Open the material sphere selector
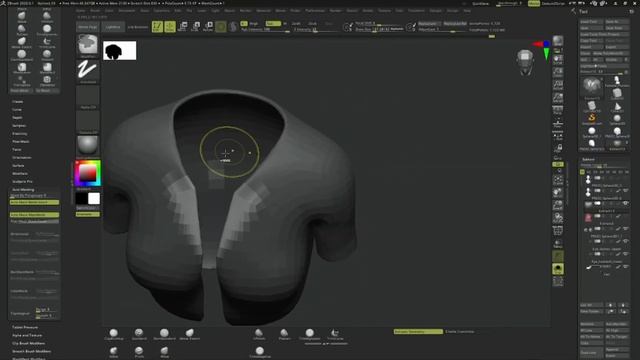This screenshot has height=360, width=640. click(x=87, y=147)
